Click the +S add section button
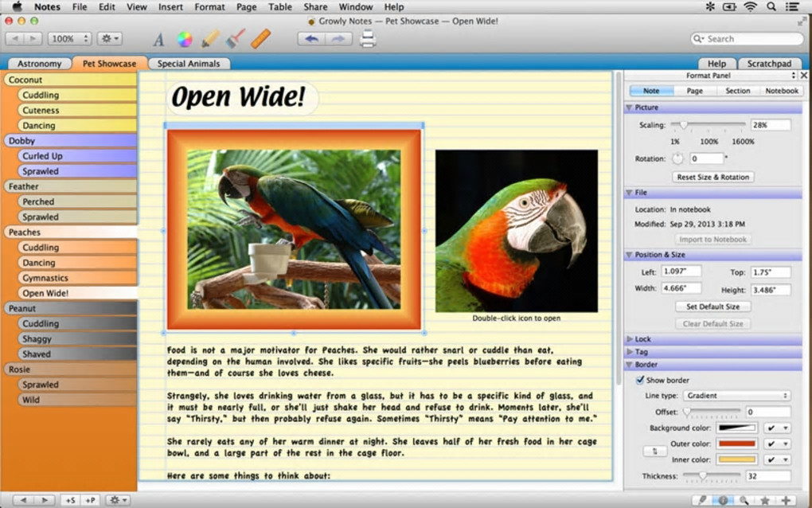Image resolution: width=812 pixels, height=508 pixels. coord(70,500)
